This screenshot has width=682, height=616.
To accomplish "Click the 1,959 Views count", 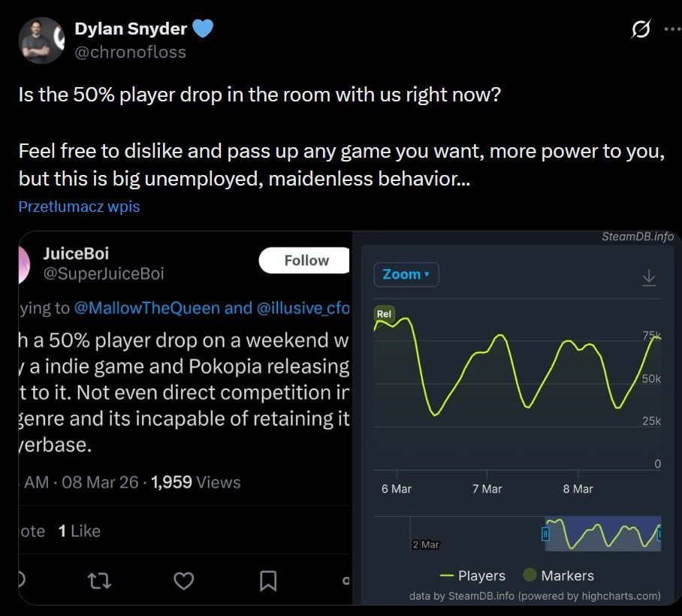I will point(195,482).
